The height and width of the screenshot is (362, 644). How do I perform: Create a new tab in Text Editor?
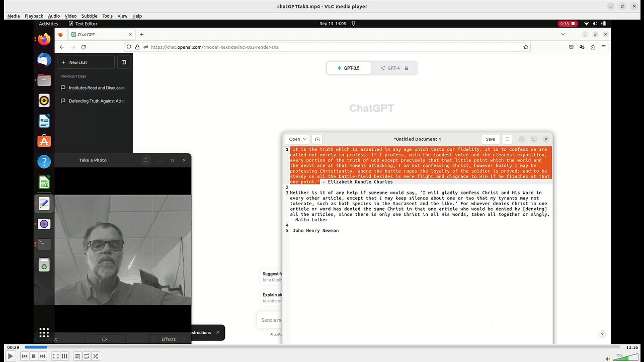317,139
